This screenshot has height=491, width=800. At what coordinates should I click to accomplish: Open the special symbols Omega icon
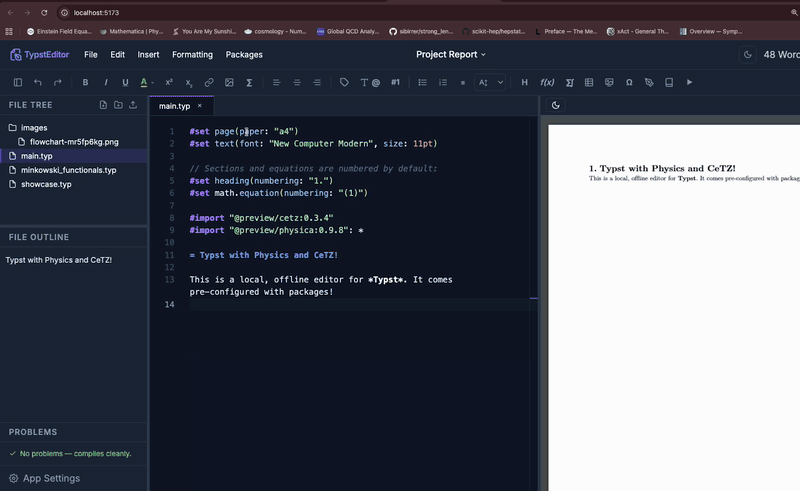(x=629, y=82)
